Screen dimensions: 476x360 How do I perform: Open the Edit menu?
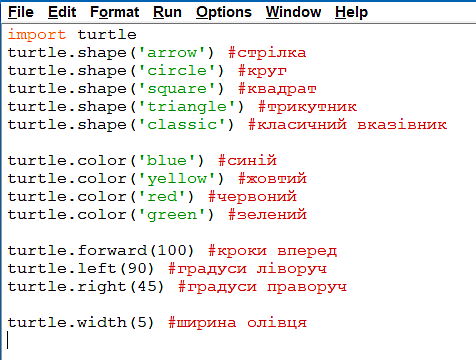pyautogui.click(x=62, y=12)
